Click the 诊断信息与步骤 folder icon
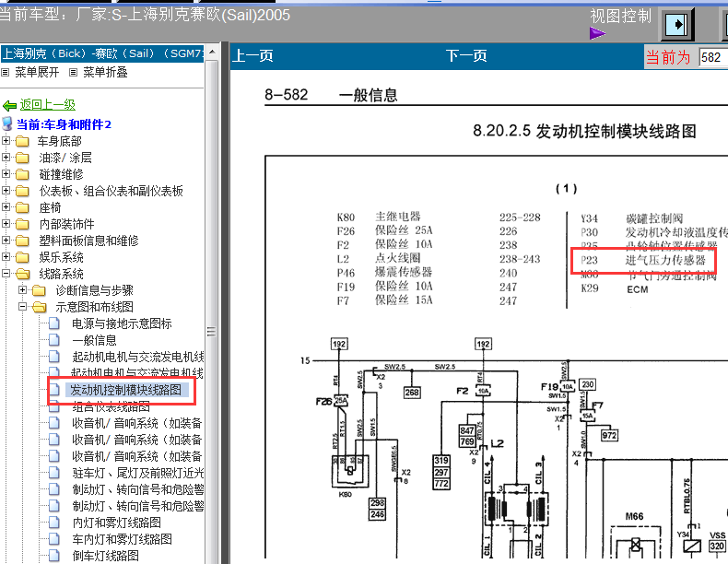This screenshot has width=728, height=564. click(x=39, y=290)
